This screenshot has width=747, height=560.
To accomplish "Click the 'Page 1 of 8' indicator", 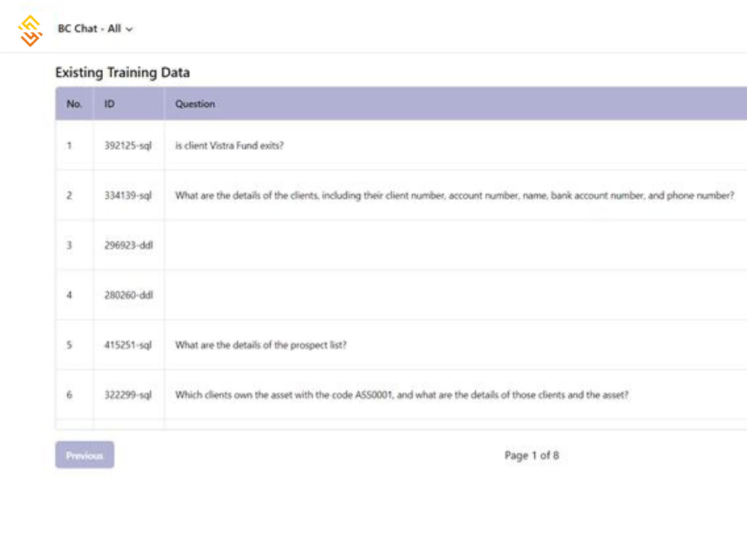I will [532, 455].
